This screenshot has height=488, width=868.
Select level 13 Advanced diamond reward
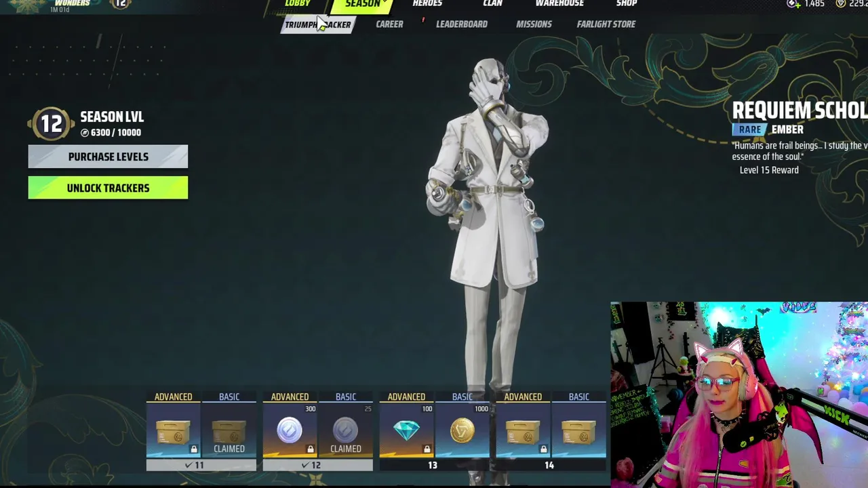[x=406, y=430]
